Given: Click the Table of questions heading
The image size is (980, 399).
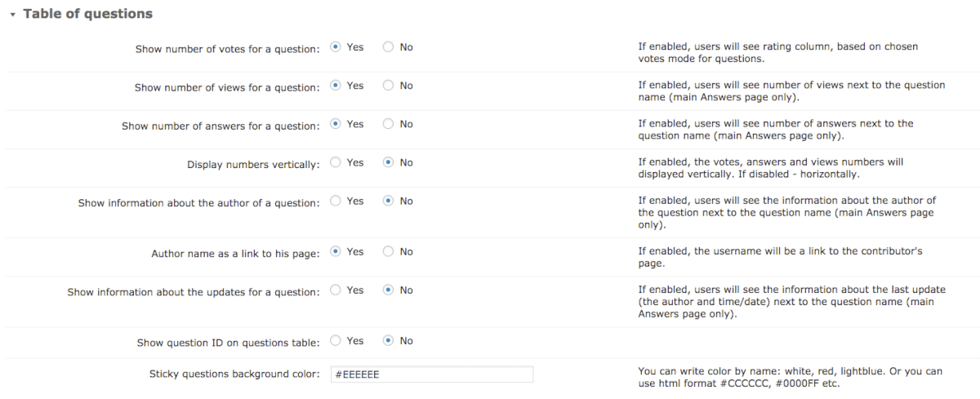Looking at the screenshot, I should point(87,14).
